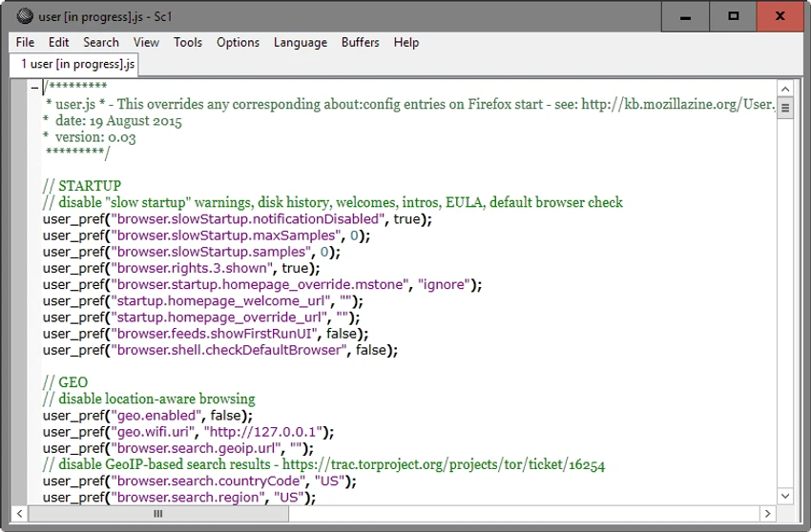Image resolution: width=811 pixels, height=532 pixels.
Task: Click the "// STARTUP" comment line
Action: (82, 186)
